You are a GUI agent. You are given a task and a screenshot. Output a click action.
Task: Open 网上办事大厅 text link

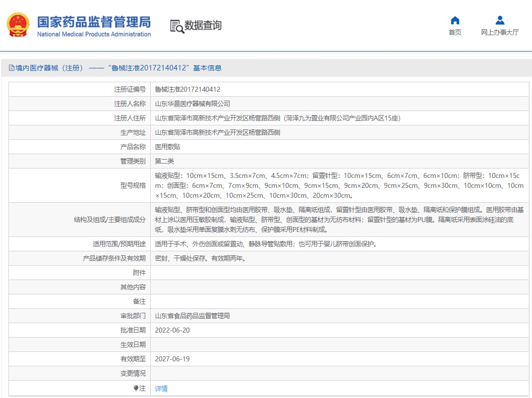500,32
